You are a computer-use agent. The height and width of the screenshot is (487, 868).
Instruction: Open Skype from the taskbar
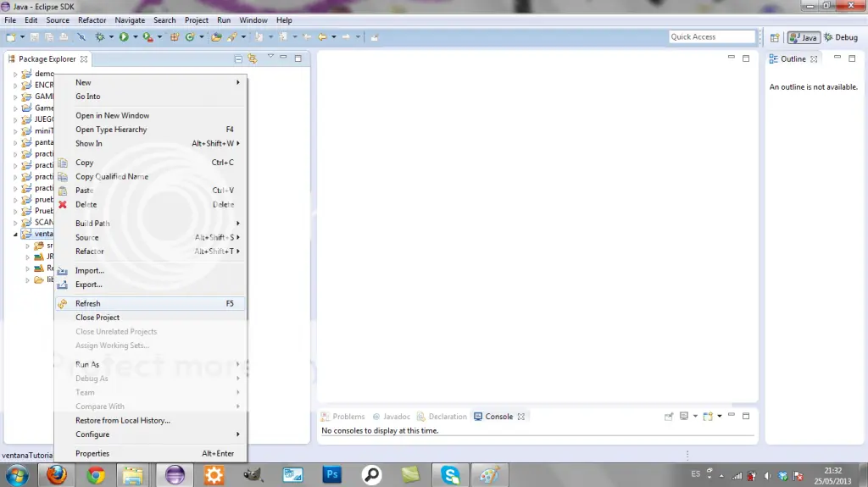point(450,475)
